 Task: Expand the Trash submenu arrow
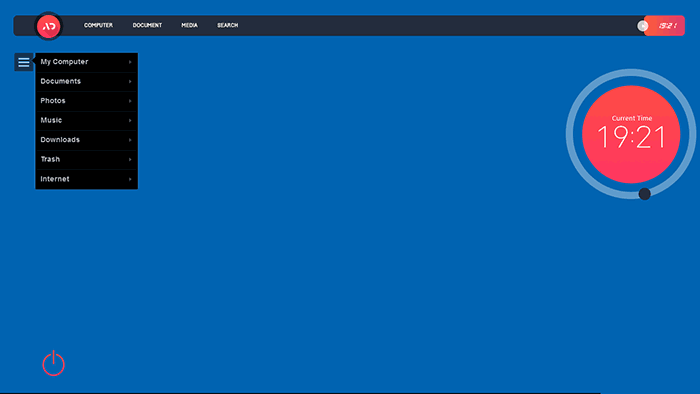tap(130, 160)
